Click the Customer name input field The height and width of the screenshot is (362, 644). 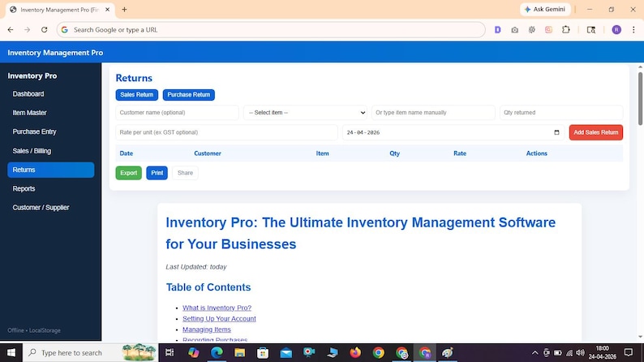point(177,113)
